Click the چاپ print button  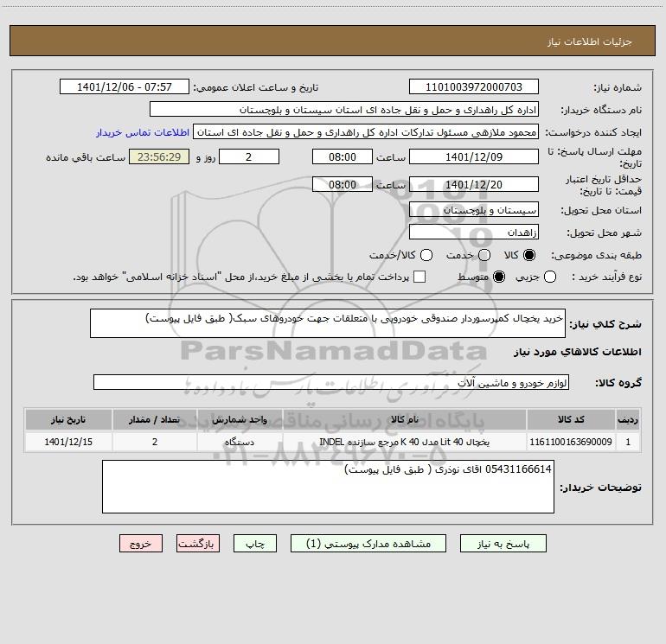(x=255, y=544)
